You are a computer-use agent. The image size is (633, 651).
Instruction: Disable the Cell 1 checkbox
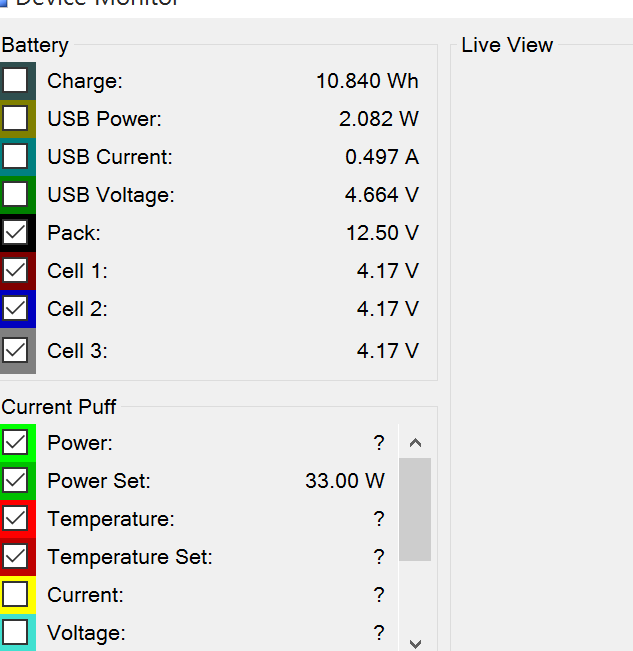coord(15,271)
